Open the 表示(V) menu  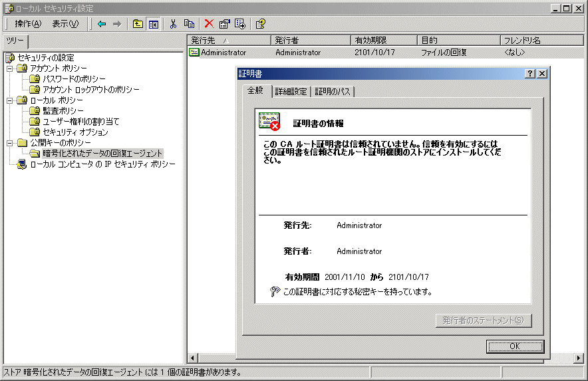point(65,24)
